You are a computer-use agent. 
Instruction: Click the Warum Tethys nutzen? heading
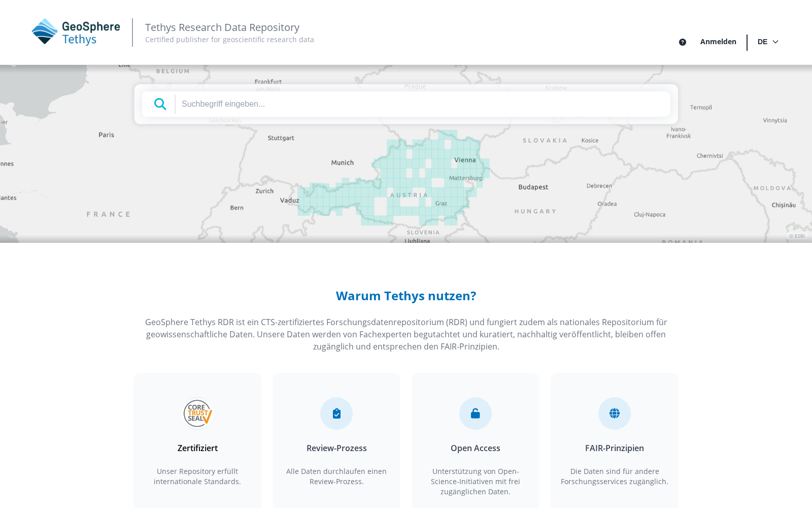pos(406,296)
